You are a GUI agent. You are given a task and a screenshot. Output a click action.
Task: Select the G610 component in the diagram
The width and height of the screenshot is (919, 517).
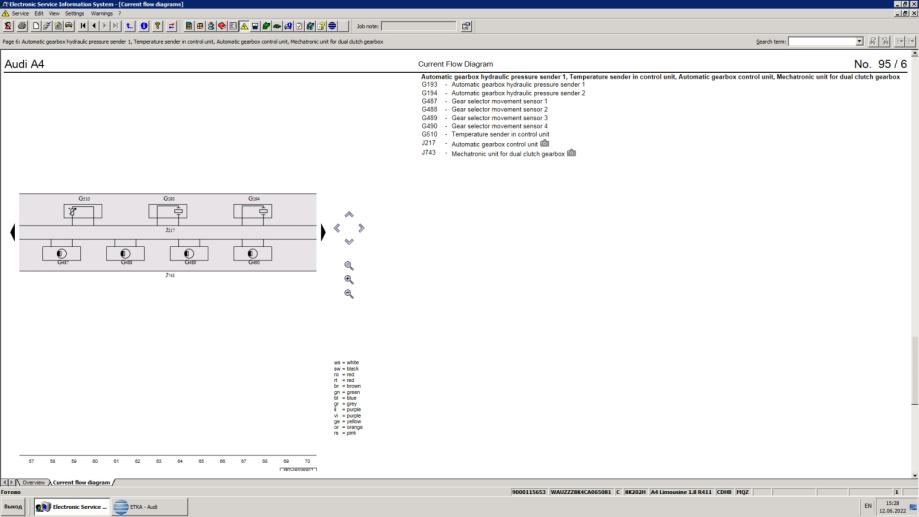click(x=83, y=211)
